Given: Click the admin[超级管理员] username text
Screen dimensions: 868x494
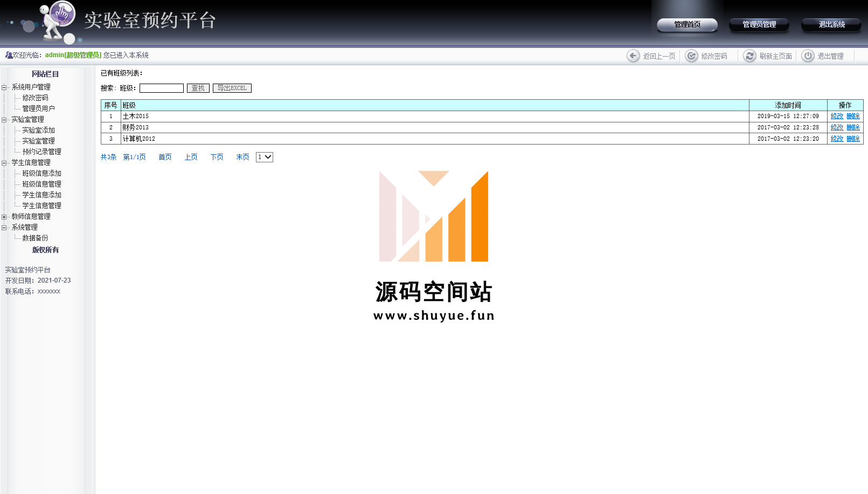Looking at the screenshot, I should coord(73,55).
